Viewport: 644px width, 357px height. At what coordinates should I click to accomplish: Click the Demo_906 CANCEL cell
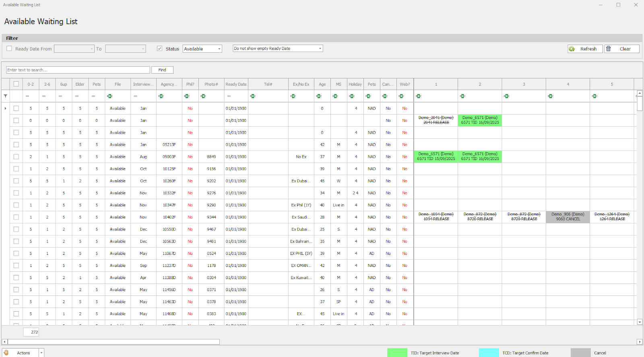(568, 217)
